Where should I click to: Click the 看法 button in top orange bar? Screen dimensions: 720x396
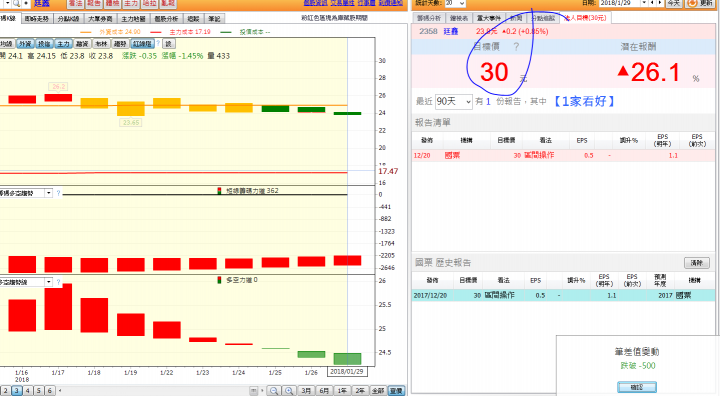coord(75,3)
